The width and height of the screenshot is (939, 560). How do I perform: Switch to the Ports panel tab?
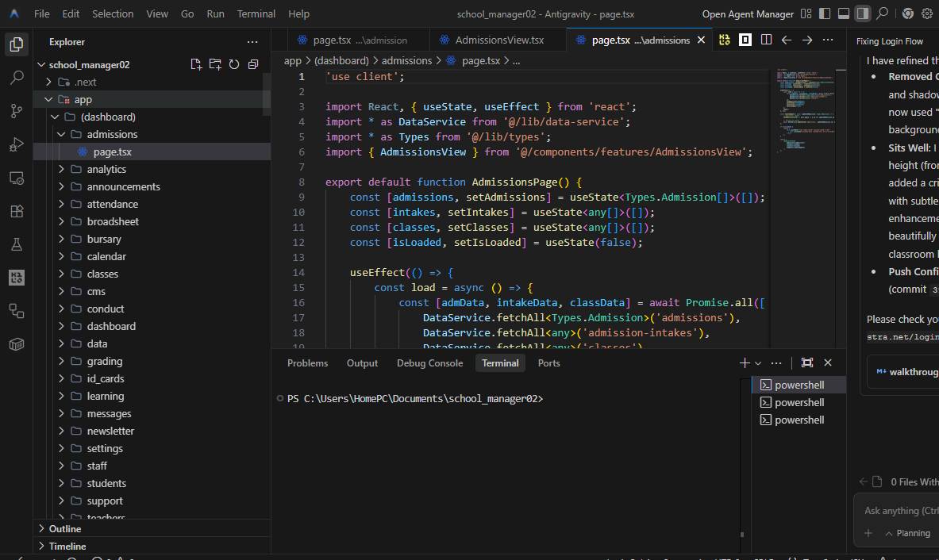548,363
